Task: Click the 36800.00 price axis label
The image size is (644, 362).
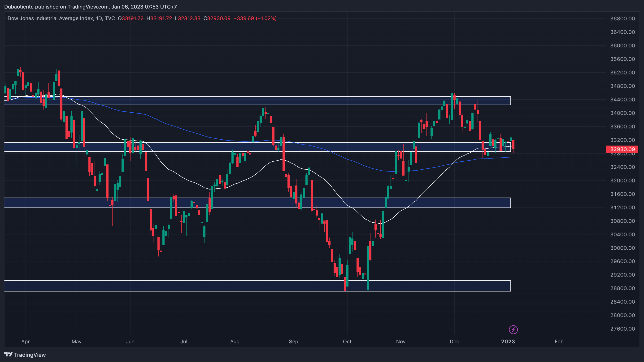Action: tap(622, 18)
